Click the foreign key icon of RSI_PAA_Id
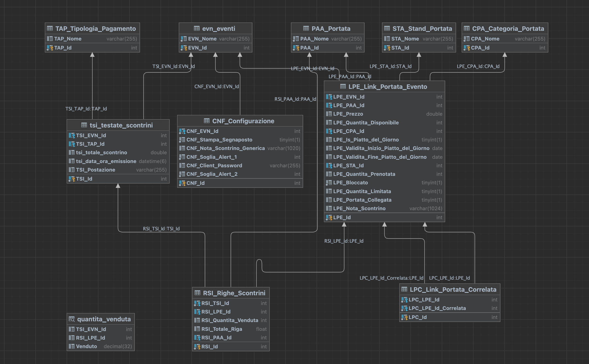Viewport: 589px width, 364px height. click(197, 337)
